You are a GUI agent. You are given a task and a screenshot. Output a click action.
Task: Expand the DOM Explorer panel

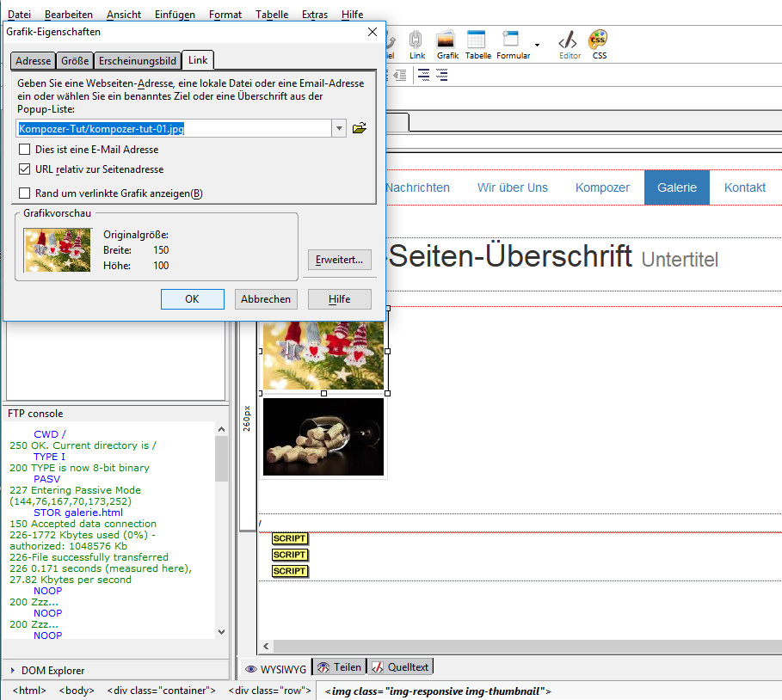coord(13,671)
